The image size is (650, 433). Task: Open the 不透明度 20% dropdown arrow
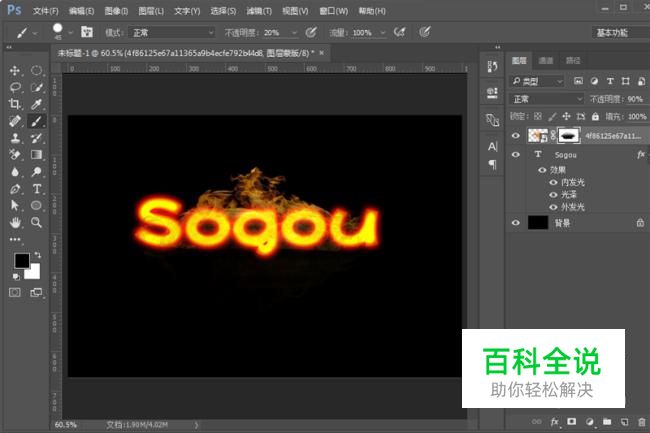(x=294, y=32)
